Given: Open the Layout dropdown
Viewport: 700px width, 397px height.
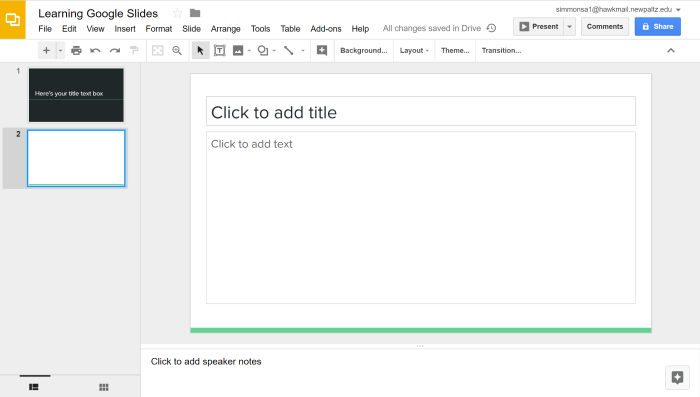Looking at the screenshot, I should pos(414,50).
